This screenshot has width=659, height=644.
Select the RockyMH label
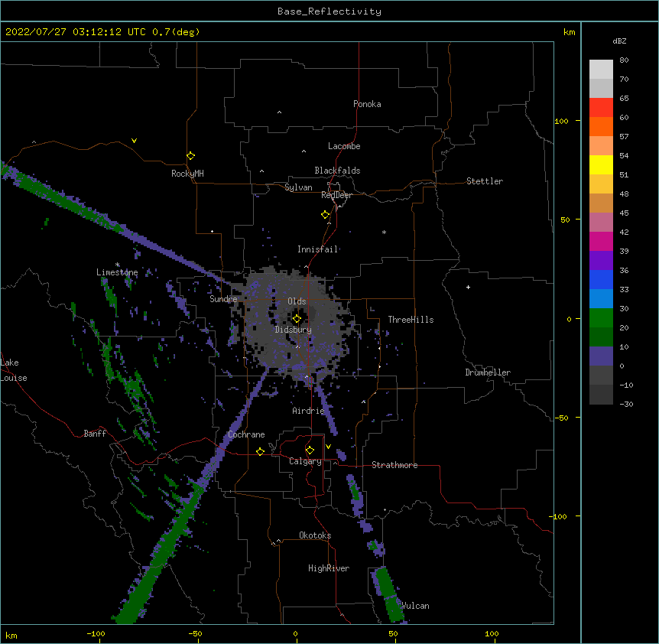click(x=187, y=173)
